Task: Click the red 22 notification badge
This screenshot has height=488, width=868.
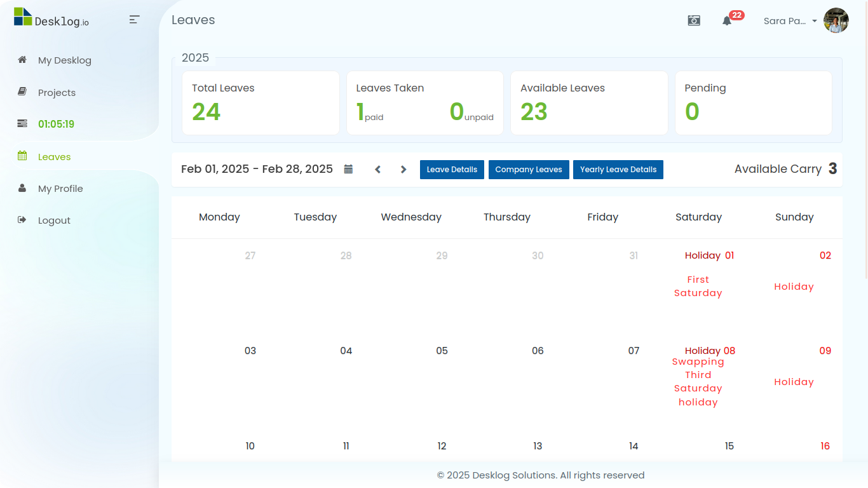Action: tap(736, 15)
